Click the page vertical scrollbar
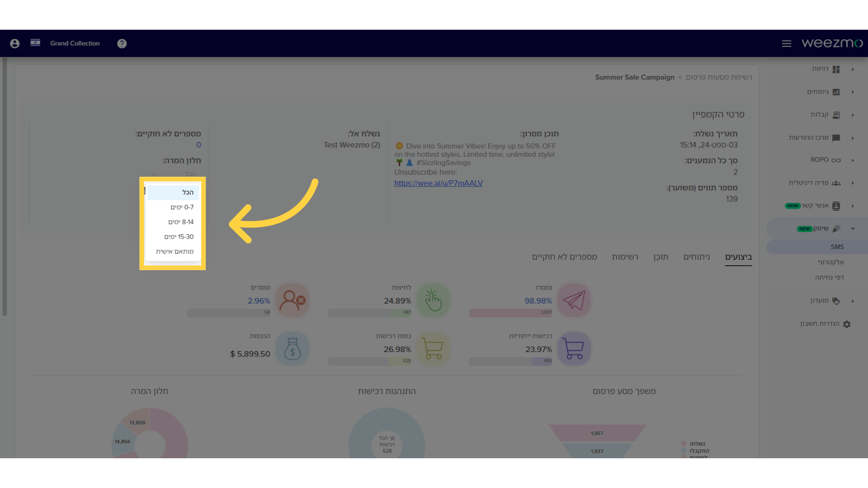This screenshot has height=488, width=868. coord(5,187)
